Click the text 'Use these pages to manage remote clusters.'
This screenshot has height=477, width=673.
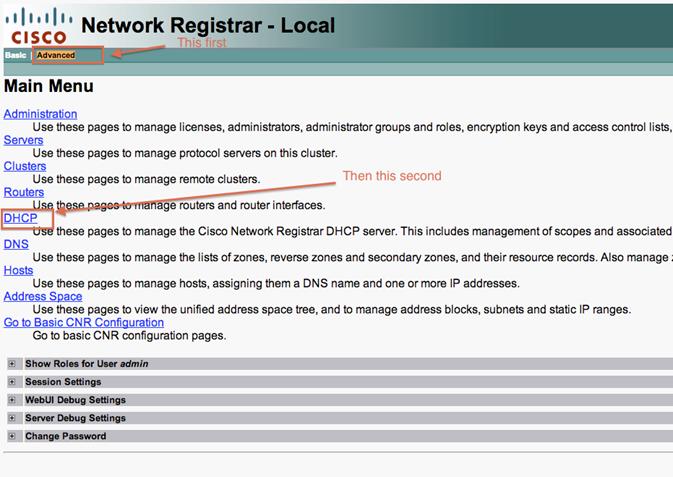pyautogui.click(x=146, y=179)
